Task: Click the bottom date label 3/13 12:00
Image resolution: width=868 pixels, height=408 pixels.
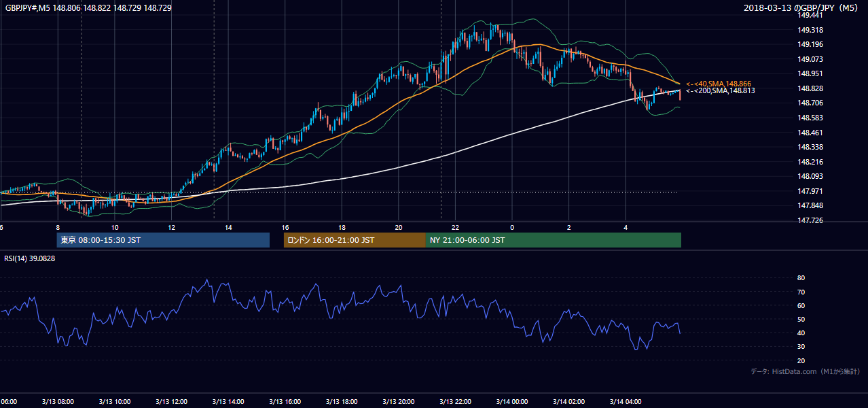Action: [x=171, y=402]
